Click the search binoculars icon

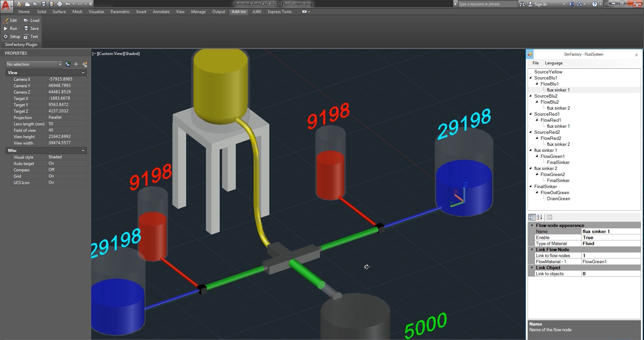point(522,4)
